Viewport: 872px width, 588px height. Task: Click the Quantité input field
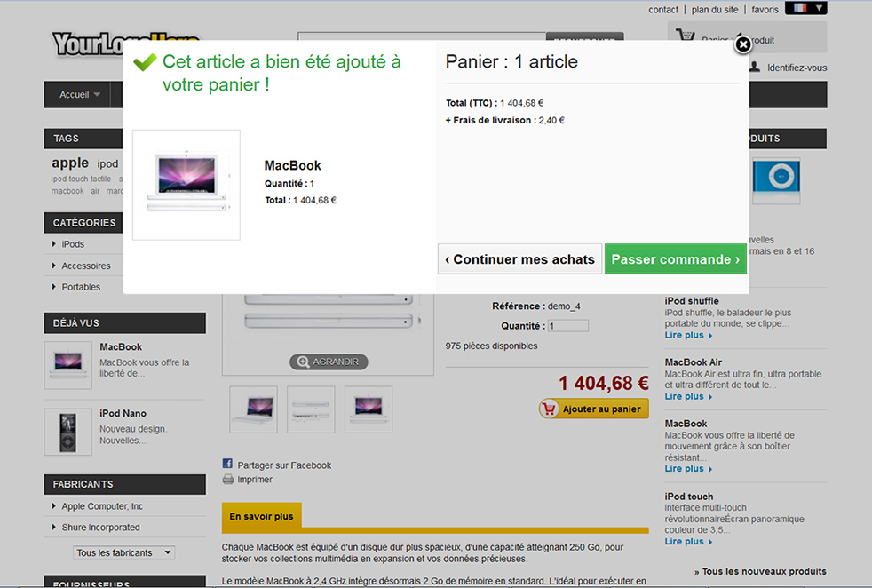(567, 326)
